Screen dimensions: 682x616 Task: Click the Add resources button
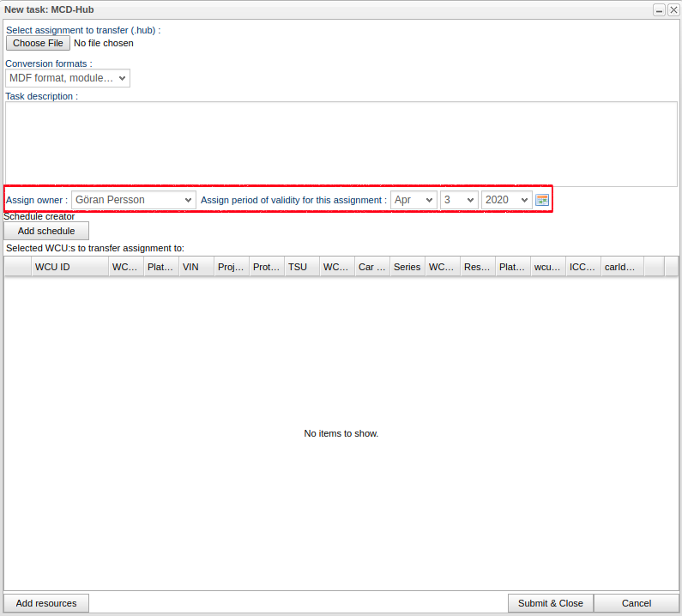point(46,603)
